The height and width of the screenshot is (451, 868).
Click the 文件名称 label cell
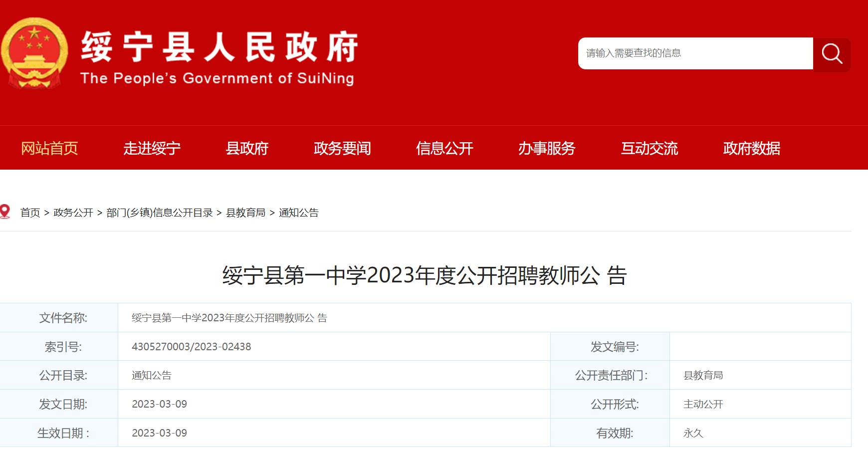[x=59, y=318]
